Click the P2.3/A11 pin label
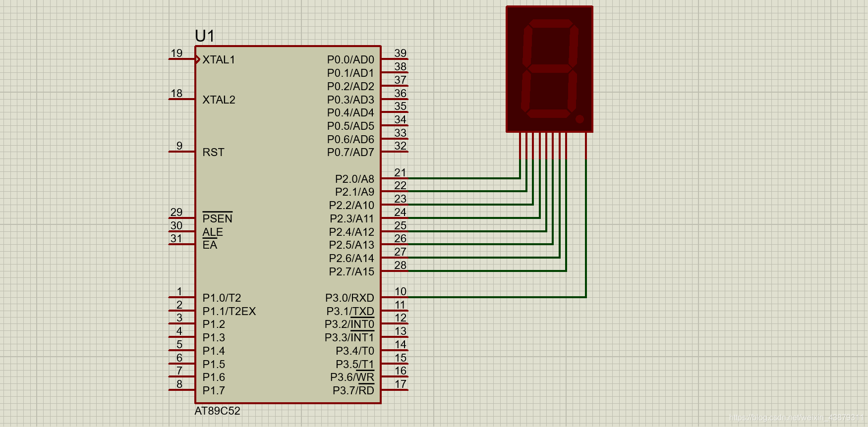868x427 pixels. click(351, 218)
